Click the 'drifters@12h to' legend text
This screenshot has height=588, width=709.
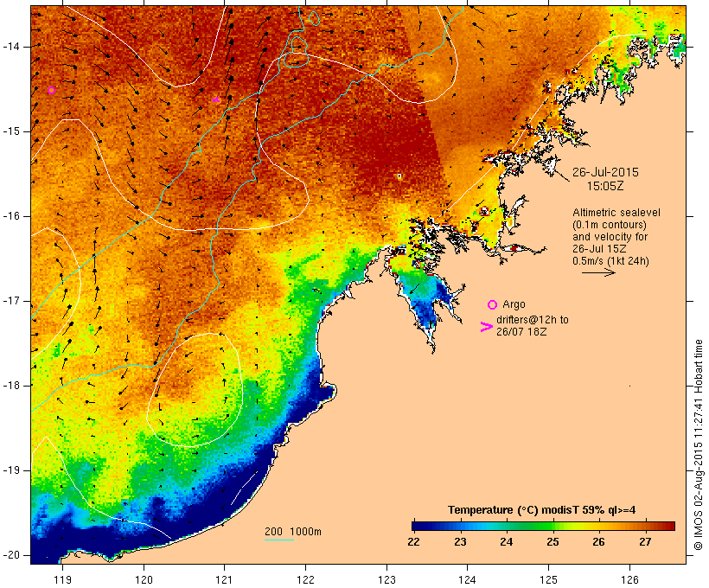click(533, 320)
